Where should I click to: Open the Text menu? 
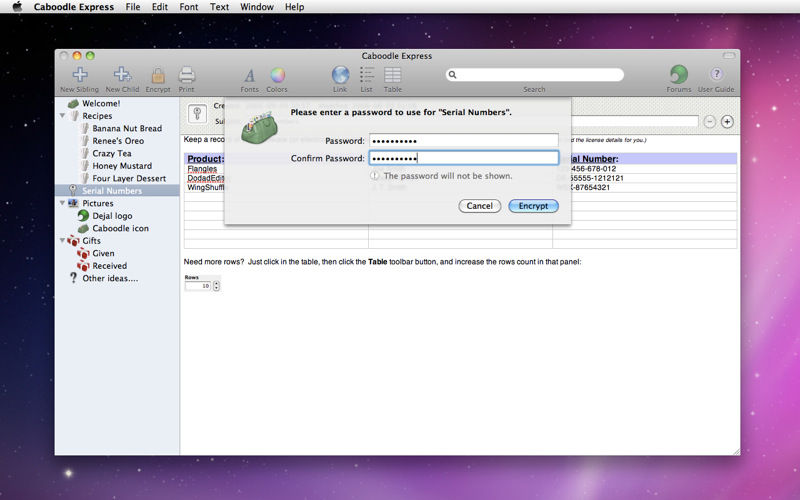[x=219, y=7]
